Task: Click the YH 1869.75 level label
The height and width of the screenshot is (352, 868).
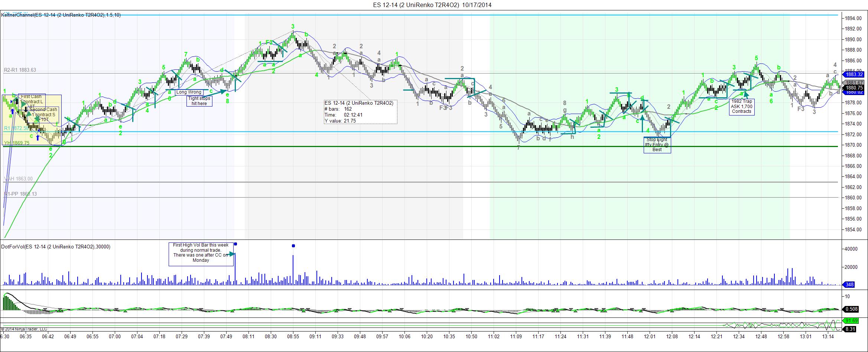Action: pos(17,143)
